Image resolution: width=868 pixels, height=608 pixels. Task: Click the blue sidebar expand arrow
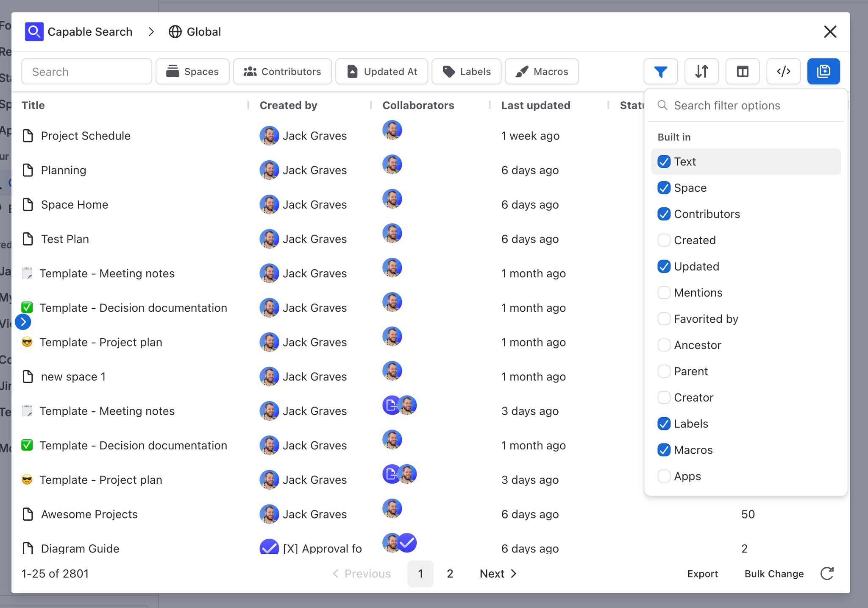tap(23, 322)
